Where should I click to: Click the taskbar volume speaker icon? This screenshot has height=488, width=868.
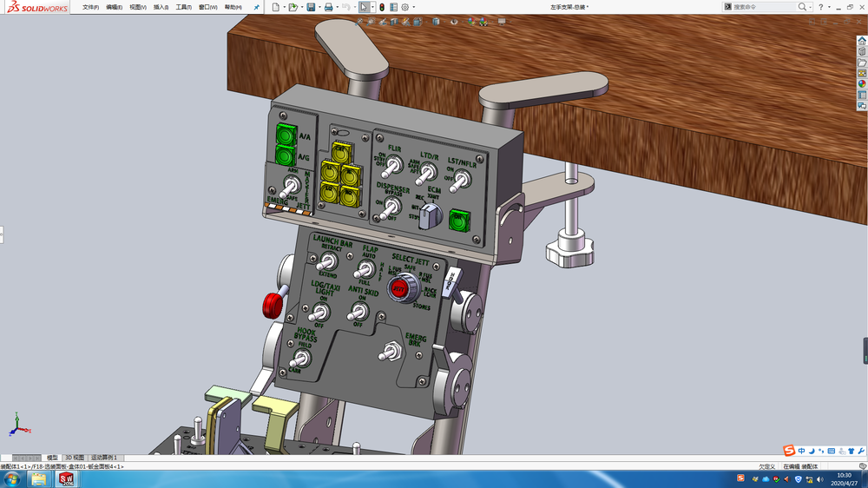(820, 479)
